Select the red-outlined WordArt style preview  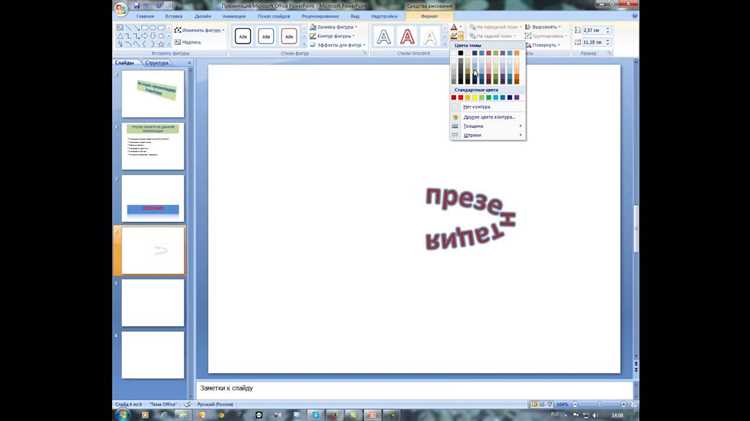(407, 37)
